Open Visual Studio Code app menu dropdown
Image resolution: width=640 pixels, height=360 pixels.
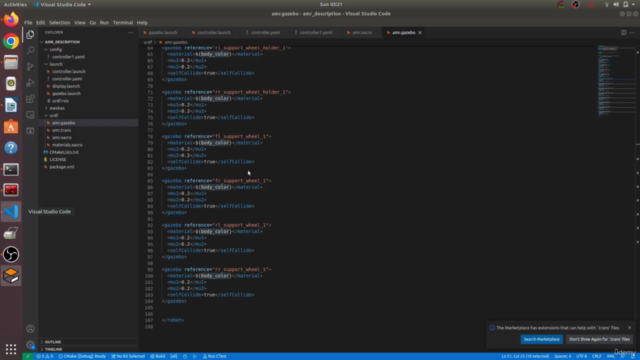(x=62, y=4)
